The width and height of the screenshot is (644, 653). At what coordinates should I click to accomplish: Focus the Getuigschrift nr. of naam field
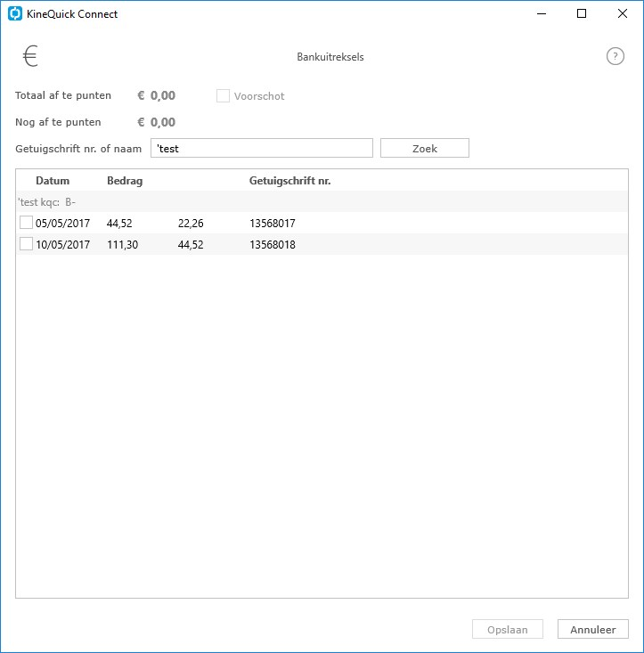(261, 148)
